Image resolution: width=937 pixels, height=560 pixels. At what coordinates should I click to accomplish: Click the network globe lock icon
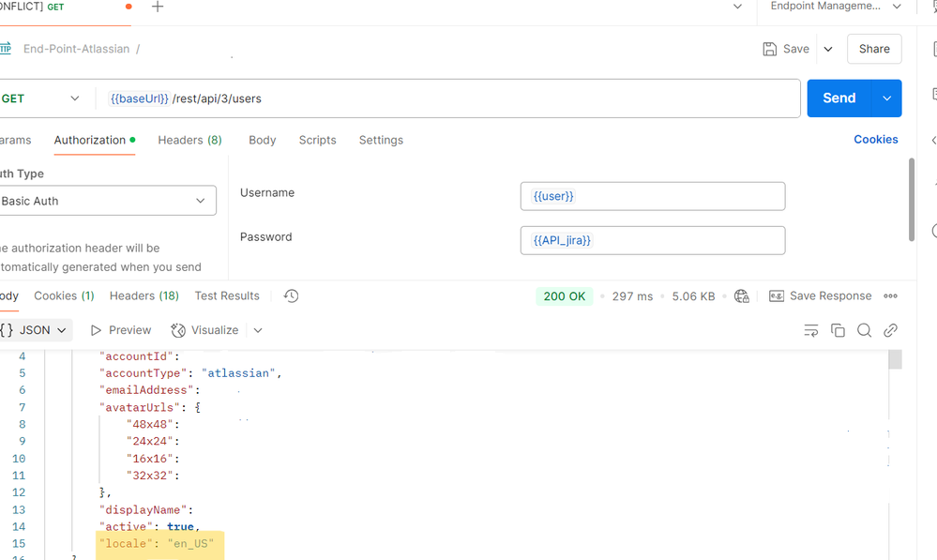[x=742, y=296]
